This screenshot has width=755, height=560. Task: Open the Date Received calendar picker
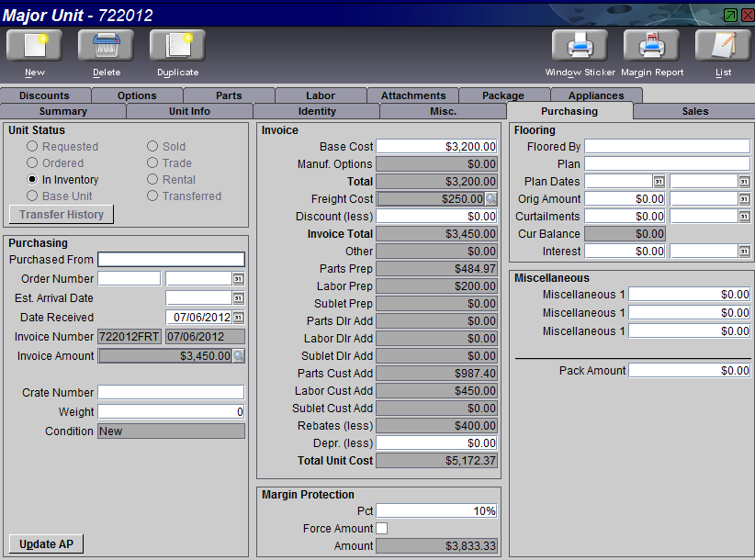click(239, 318)
